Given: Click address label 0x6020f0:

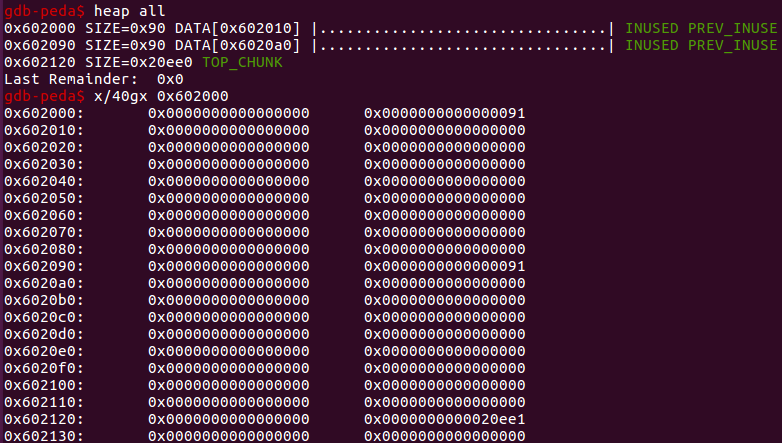Looking at the screenshot, I should pyautogui.click(x=44, y=368).
